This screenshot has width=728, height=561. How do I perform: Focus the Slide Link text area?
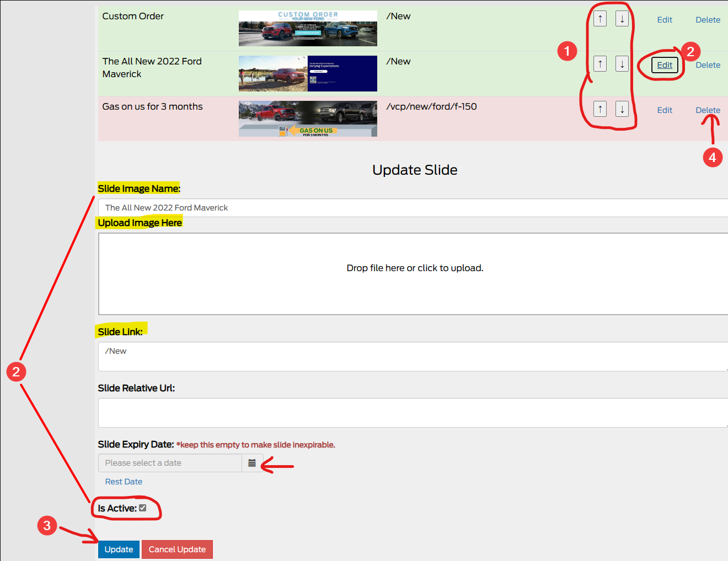pos(413,357)
